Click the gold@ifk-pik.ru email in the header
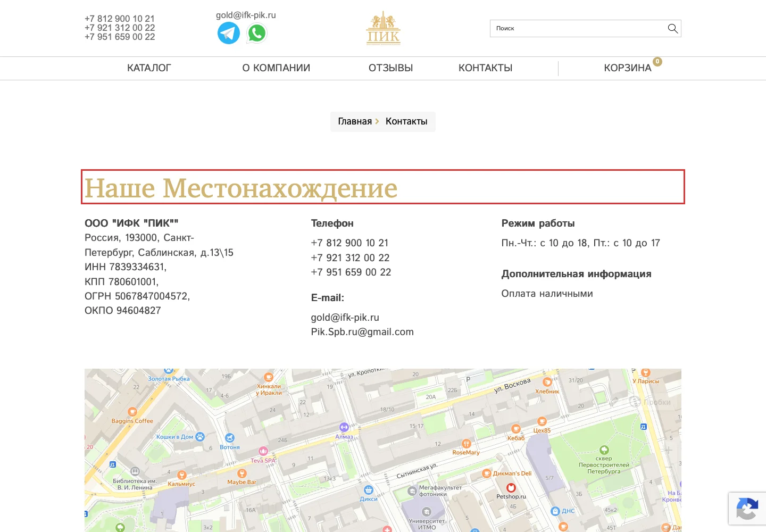This screenshot has height=532, width=766. (246, 15)
